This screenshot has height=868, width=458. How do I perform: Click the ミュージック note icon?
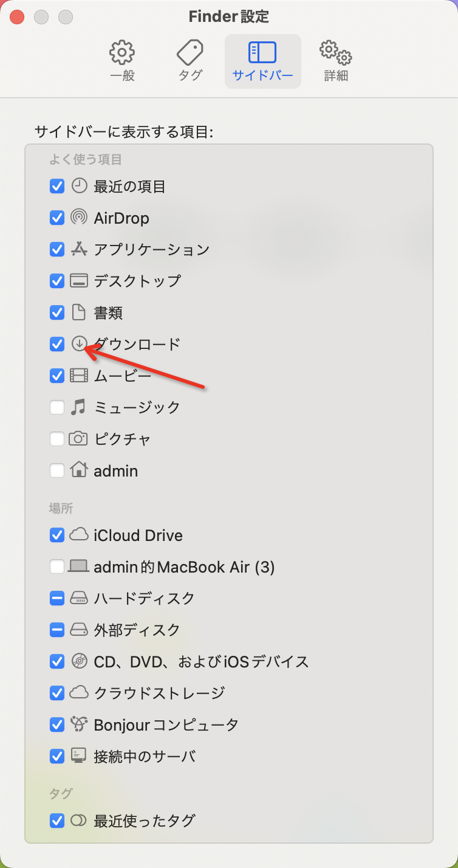point(78,407)
